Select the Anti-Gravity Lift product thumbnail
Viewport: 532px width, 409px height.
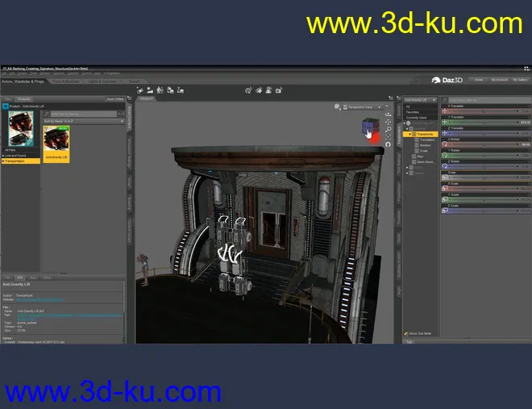click(56, 143)
